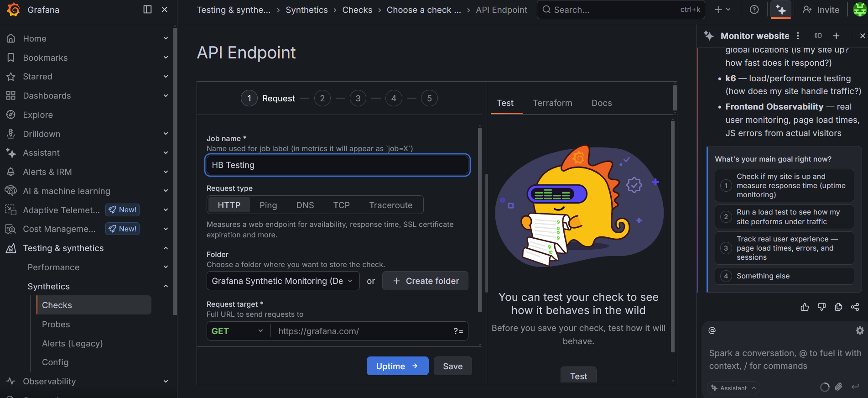Viewport: 868px width, 398px height.
Task: Expand the Home menu chevron
Action: coord(166,38)
